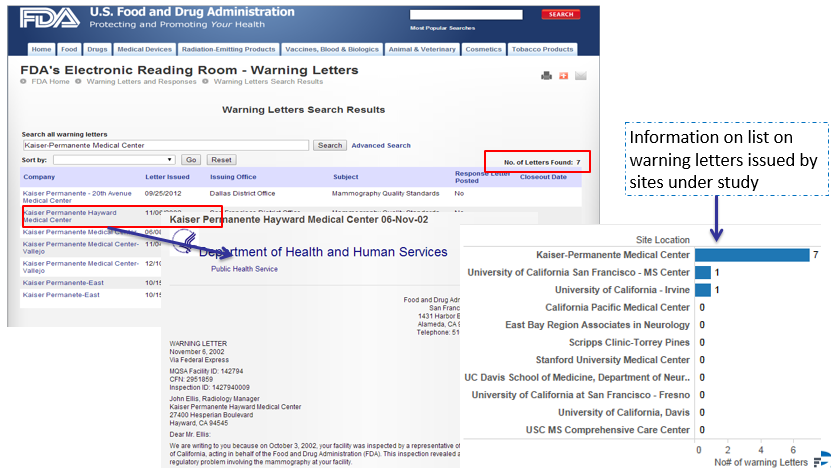The image size is (831, 471).
Task: Click the Go button
Action: pos(191,159)
